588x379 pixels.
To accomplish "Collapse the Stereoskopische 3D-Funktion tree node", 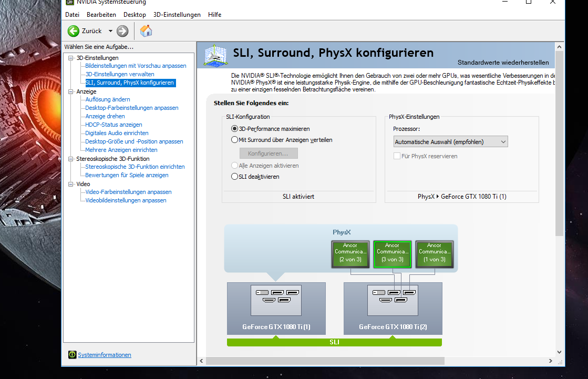I will pyautogui.click(x=70, y=159).
